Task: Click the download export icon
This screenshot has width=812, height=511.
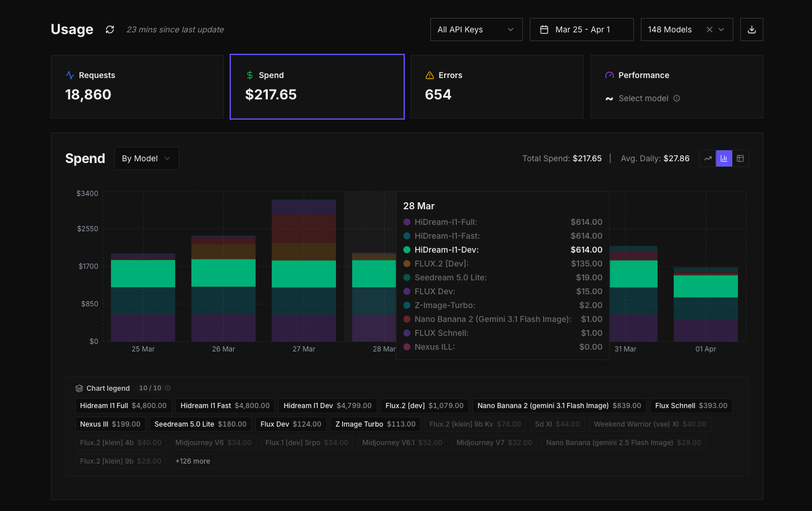Action: tap(751, 29)
